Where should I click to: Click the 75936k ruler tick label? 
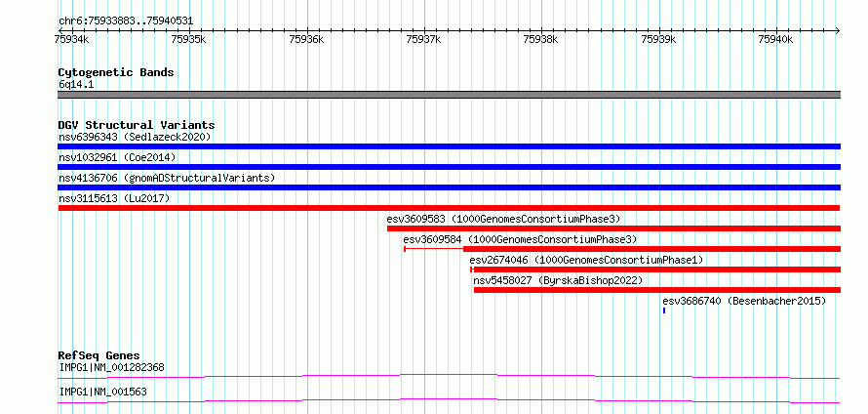[x=306, y=39]
